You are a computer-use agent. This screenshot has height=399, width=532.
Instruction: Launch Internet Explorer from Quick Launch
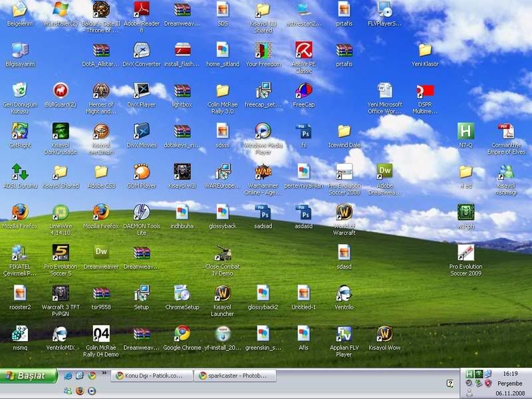click(68, 376)
